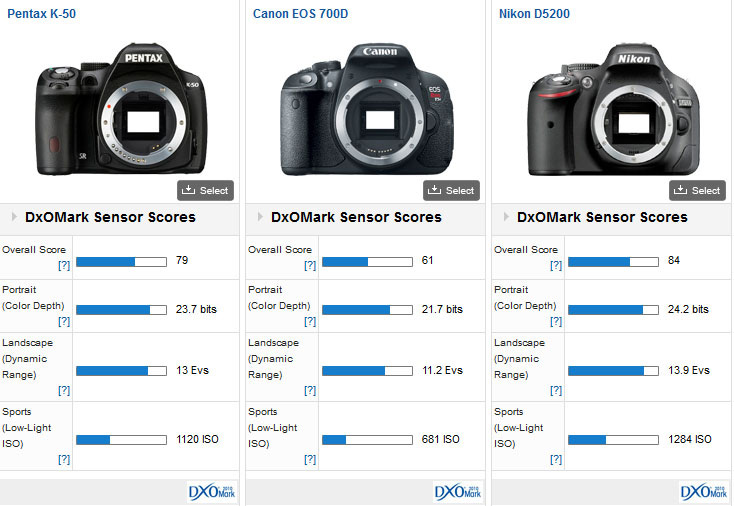Click the Pentax overall score value 79

pos(182,260)
